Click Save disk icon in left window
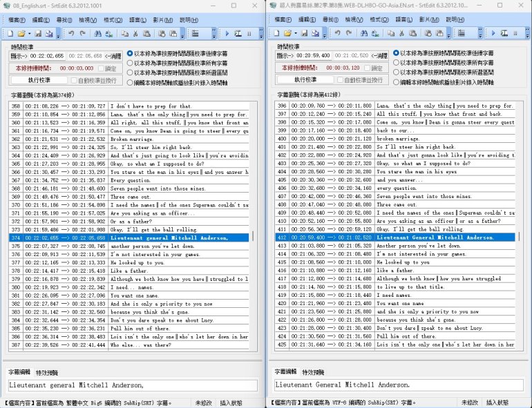 pos(38,34)
